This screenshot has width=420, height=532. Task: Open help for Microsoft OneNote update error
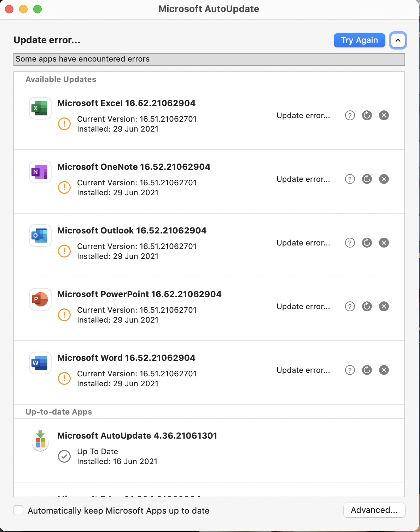click(x=350, y=179)
